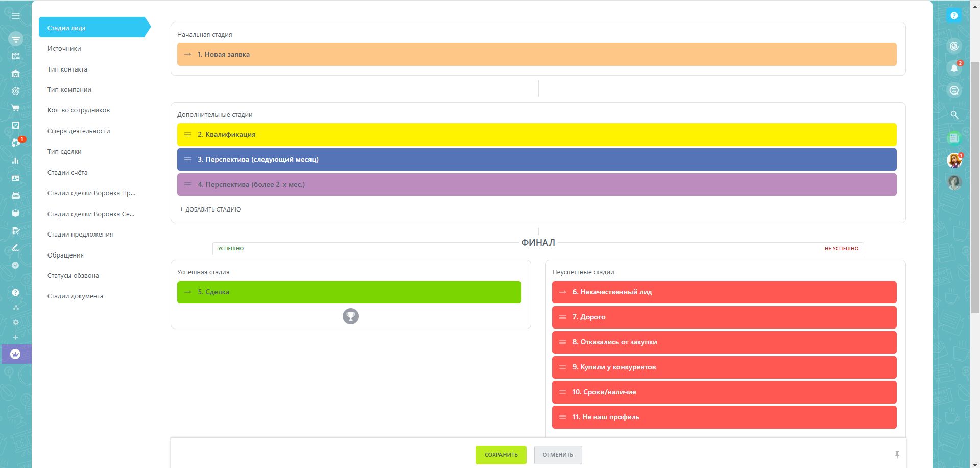Image resolution: width=980 pixels, height=468 pixels.
Task: Click the Сохранить button
Action: [501, 455]
